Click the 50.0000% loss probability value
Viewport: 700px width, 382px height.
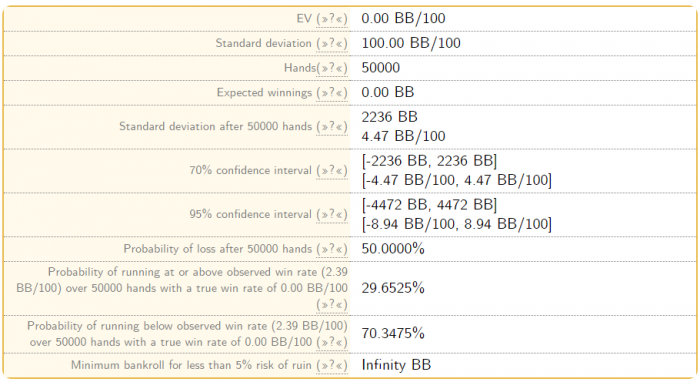coord(393,249)
